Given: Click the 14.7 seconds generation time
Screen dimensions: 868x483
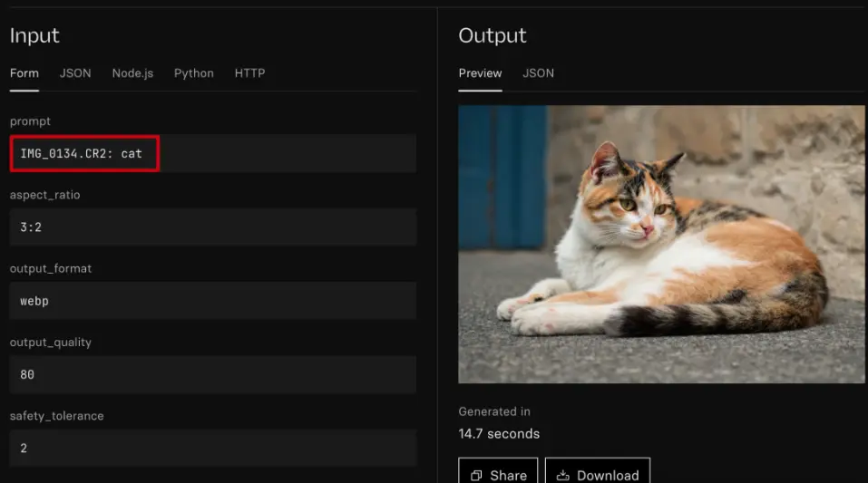Looking at the screenshot, I should [499, 434].
